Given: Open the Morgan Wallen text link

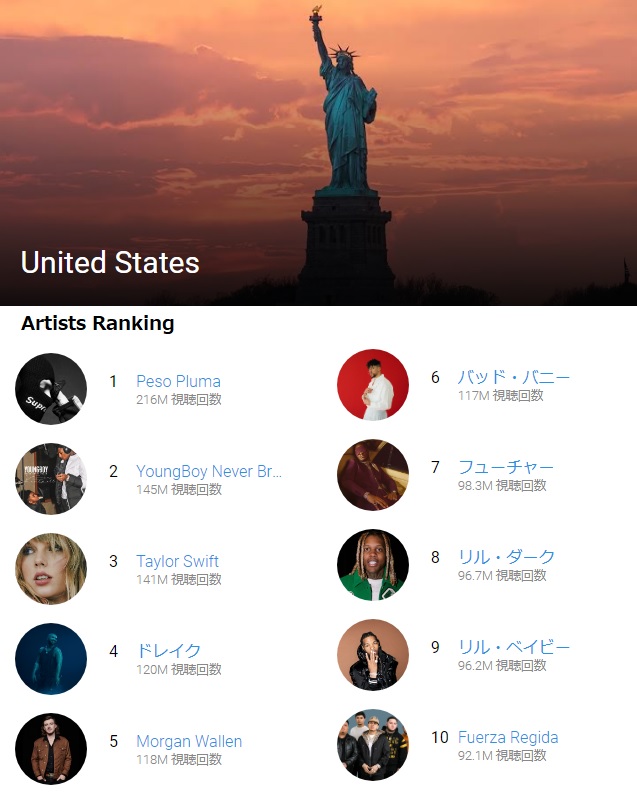Looking at the screenshot, I should click(x=189, y=741).
